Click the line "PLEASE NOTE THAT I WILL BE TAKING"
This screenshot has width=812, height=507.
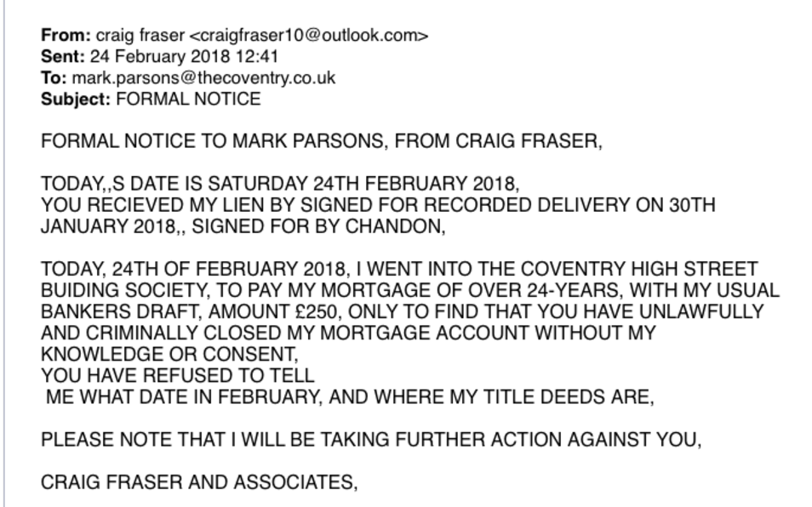point(370,440)
